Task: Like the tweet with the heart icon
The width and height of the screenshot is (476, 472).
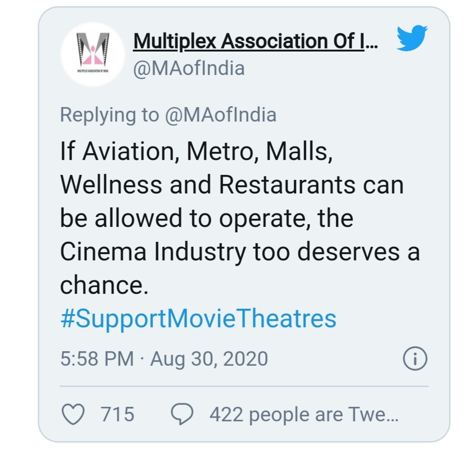Action: pyautogui.click(x=73, y=414)
